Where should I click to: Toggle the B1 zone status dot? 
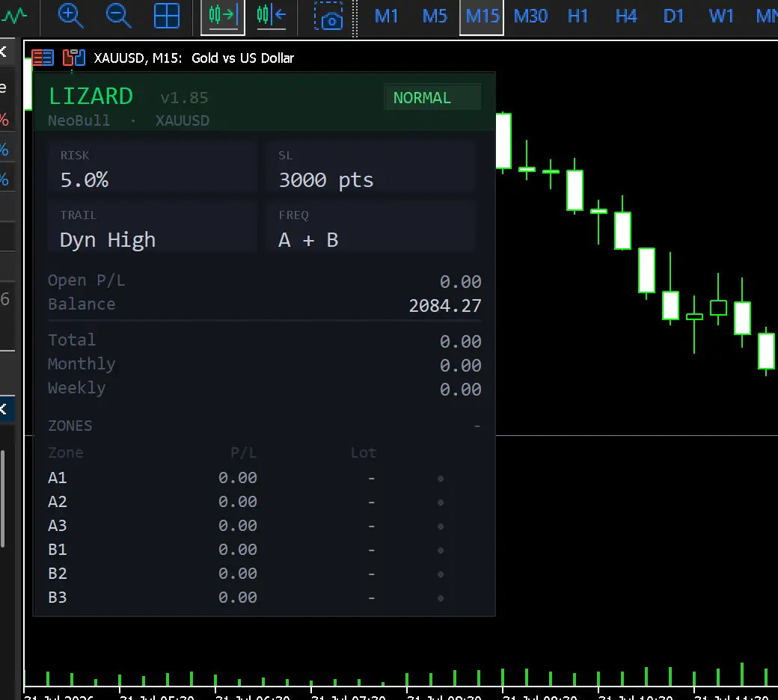440,550
